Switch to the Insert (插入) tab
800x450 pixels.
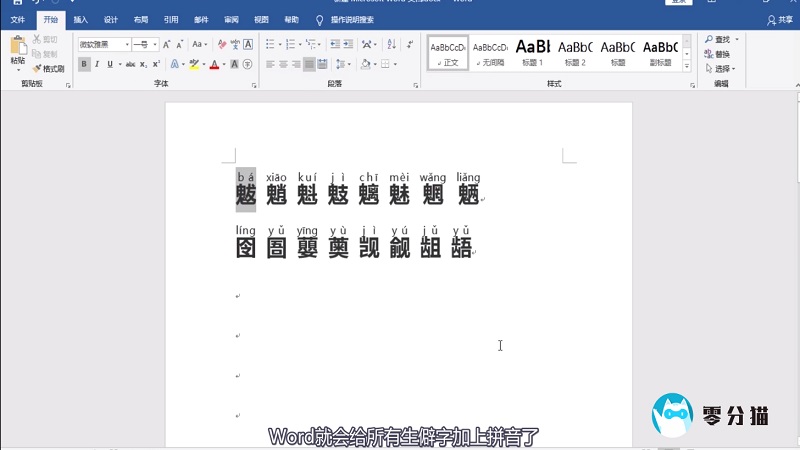[81, 20]
